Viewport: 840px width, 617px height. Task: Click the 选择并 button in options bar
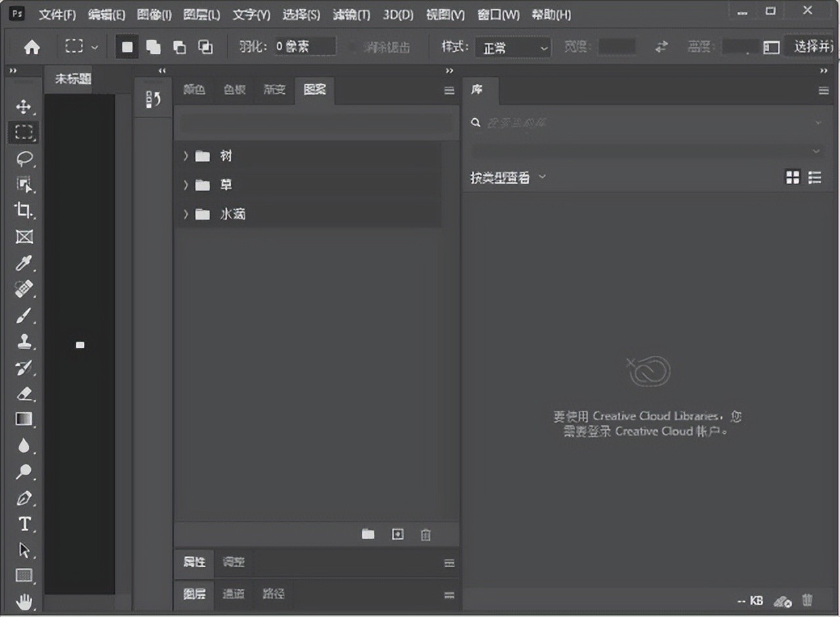click(x=812, y=47)
